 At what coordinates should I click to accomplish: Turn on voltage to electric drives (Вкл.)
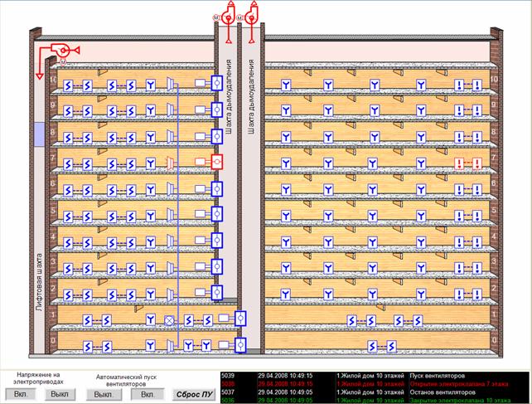coord(21,394)
